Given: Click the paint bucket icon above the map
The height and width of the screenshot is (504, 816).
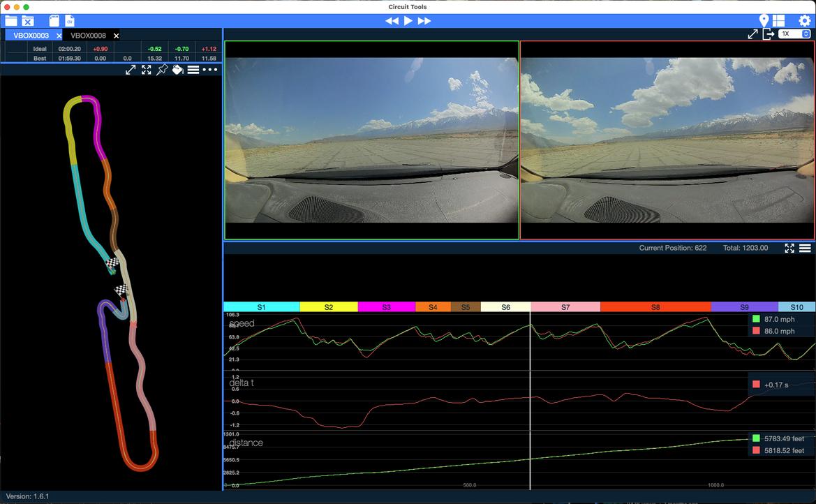Looking at the screenshot, I should 178,70.
